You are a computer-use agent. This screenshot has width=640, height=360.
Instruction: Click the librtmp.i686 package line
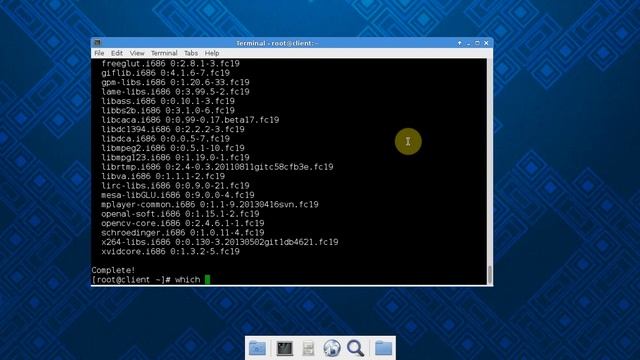coord(217,167)
